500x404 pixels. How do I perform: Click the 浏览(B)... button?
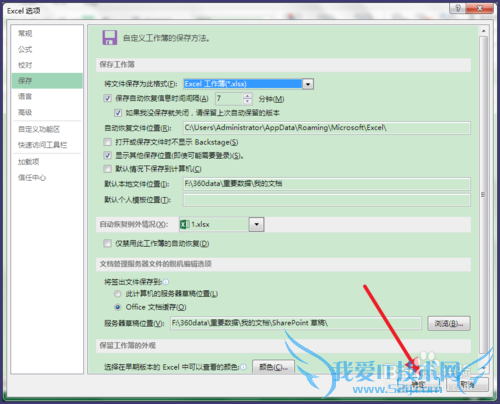449,323
